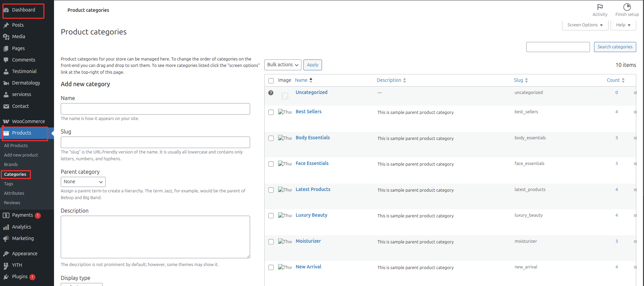
Task: Click the Analytics bar chart icon
Action: point(6,227)
